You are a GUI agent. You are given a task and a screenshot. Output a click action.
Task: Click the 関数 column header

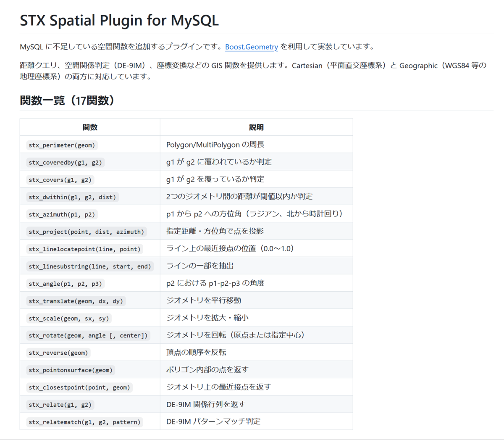pos(90,127)
